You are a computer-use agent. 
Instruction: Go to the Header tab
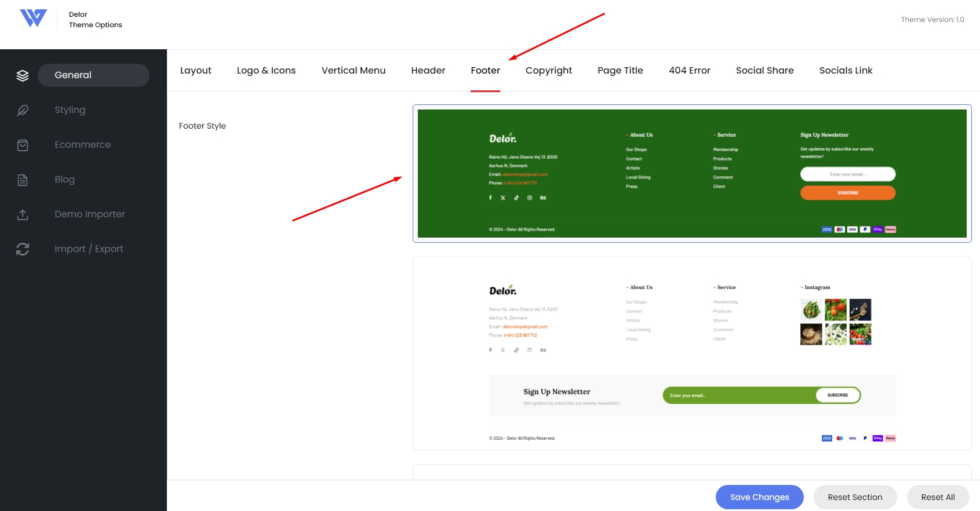coord(428,70)
